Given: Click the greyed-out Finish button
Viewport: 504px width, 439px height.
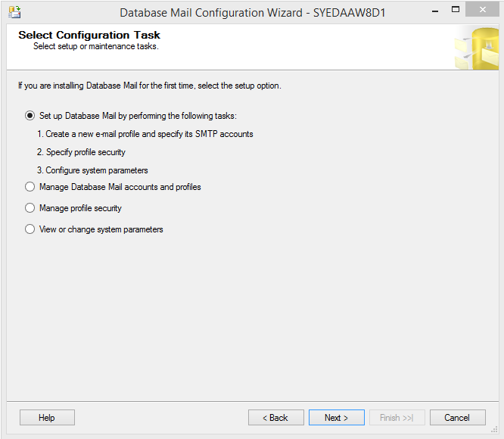Looking at the screenshot, I should tap(397, 418).
